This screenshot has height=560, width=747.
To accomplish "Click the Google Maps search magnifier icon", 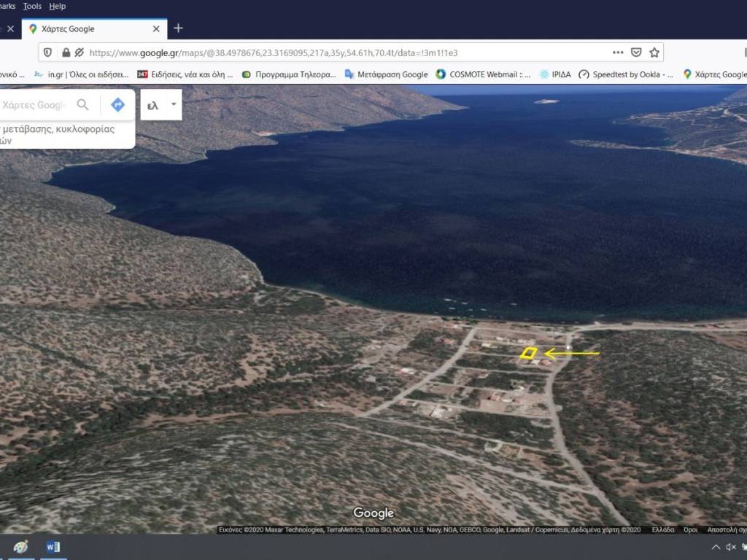I will coord(83,105).
